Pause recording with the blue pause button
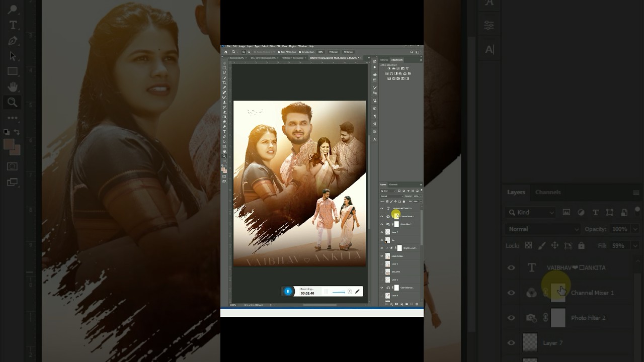The width and height of the screenshot is (644, 362). 288,291
